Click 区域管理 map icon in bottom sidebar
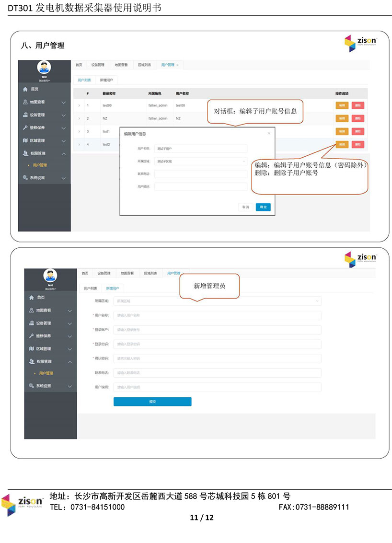Image resolution: width=392 pixels, height=543 pixels. pyautogui.click(x=32, y=348)
